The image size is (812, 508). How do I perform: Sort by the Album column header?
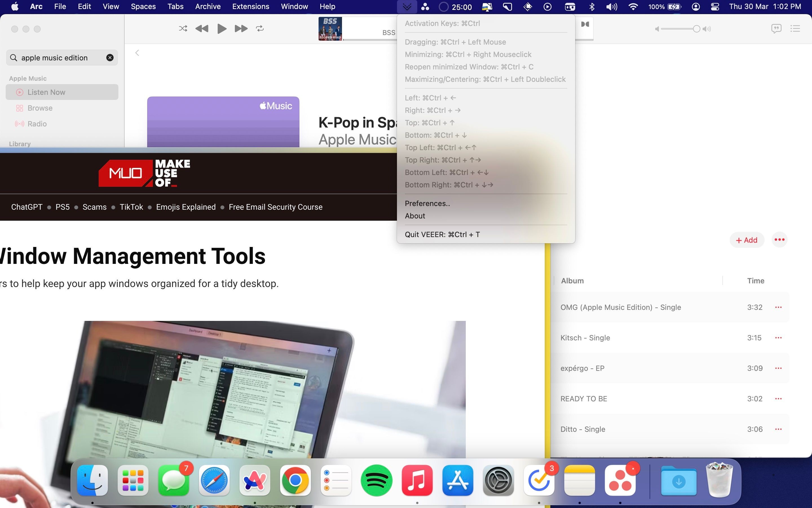click(572, 281)
